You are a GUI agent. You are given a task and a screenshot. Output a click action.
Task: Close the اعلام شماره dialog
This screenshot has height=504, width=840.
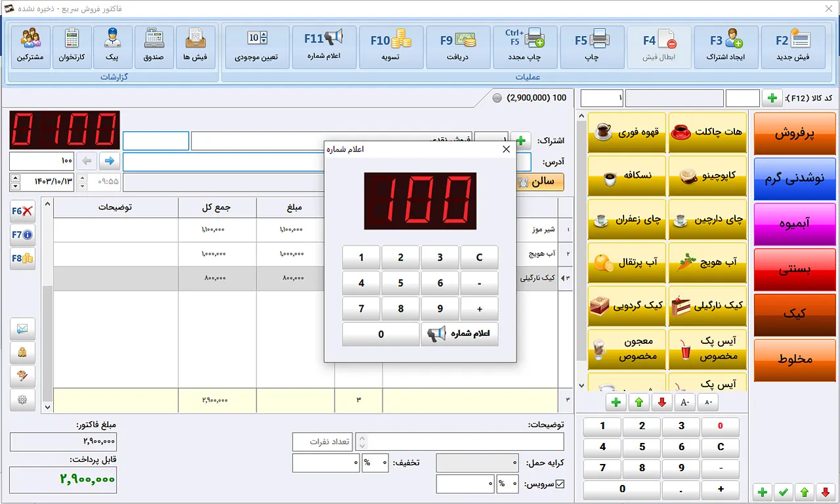coord(506,149)
